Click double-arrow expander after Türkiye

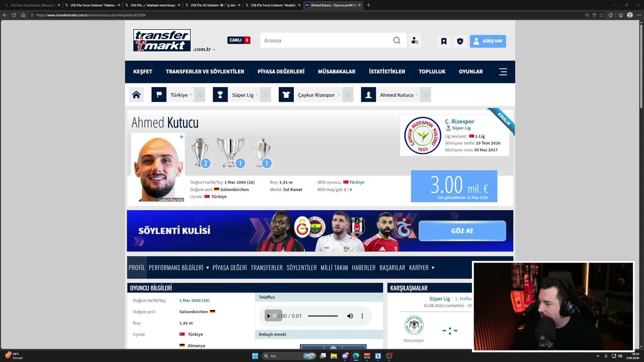[x=200, y=95]
